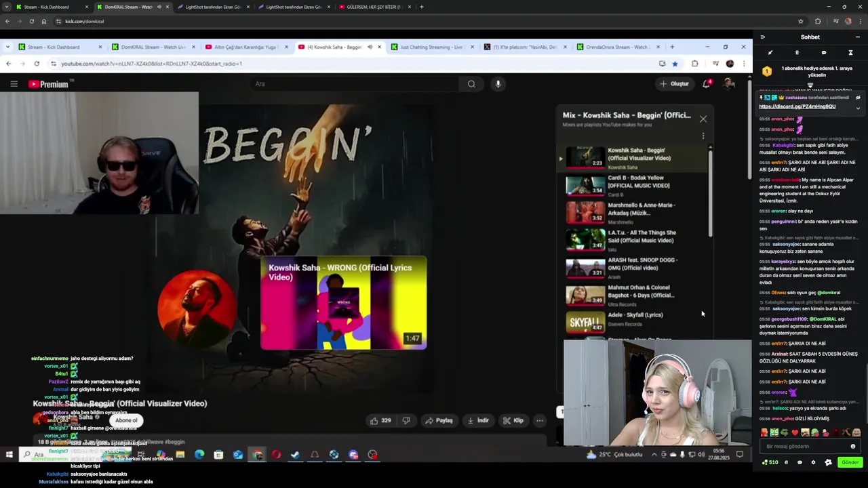Open the pinned discord.gg link

pos(797,106)
